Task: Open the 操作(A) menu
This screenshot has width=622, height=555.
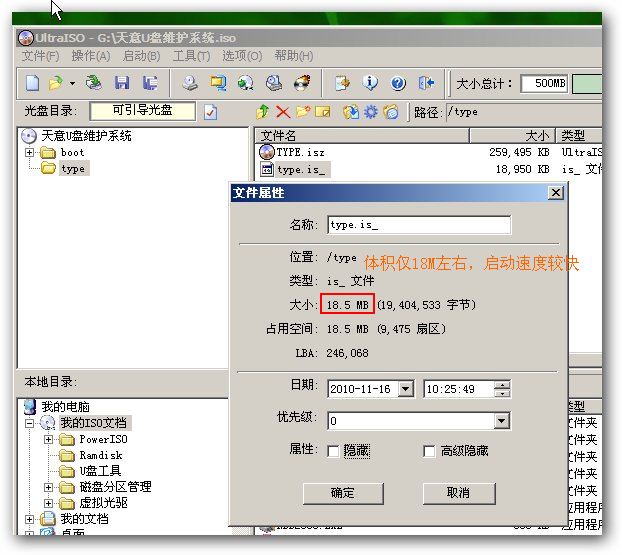Action: click(91, 56)
